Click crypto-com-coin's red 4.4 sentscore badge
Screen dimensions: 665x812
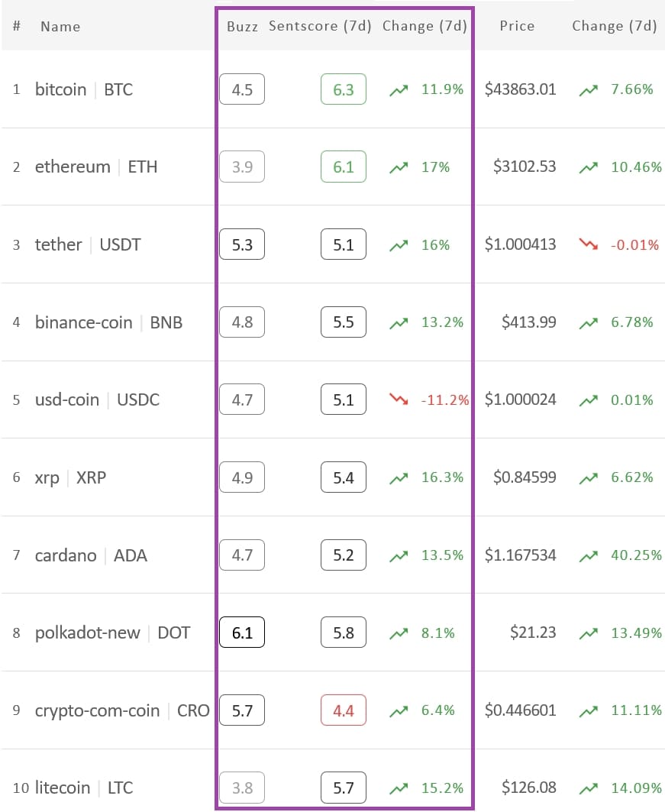[343, 710]
